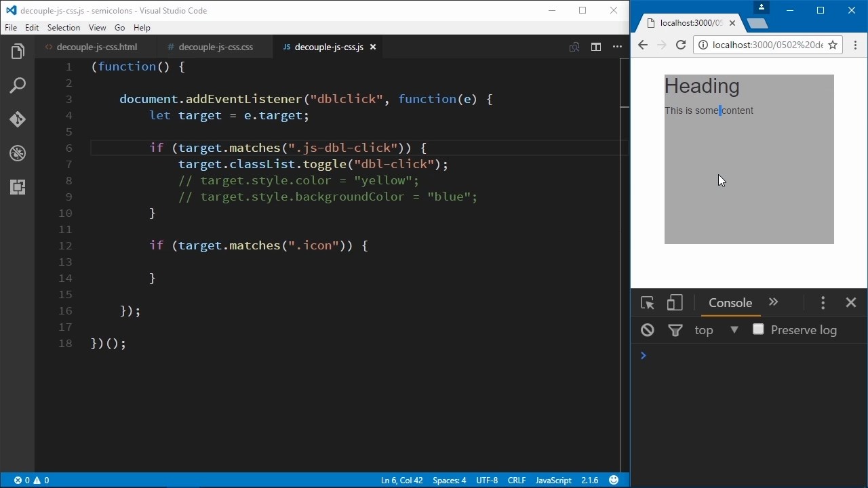This screenshot has height=488, width=868.
Task: Click the console input prompt
Action: pyautogui.click(x=749, y=355)
